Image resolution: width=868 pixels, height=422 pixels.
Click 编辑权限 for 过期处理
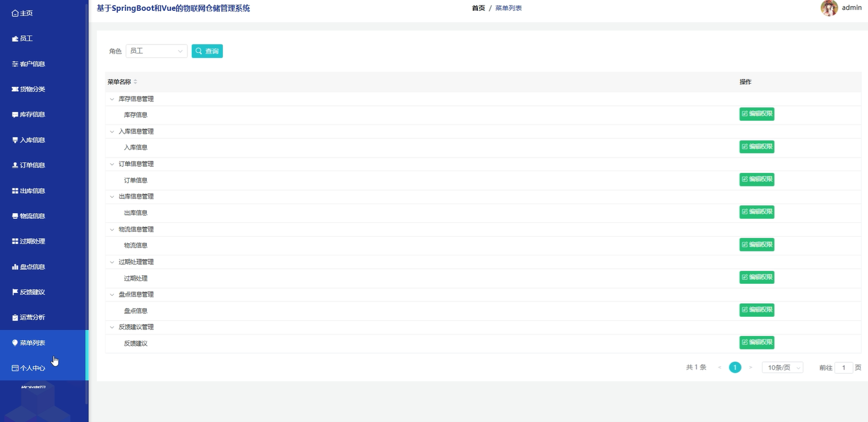tap(757, 277)
